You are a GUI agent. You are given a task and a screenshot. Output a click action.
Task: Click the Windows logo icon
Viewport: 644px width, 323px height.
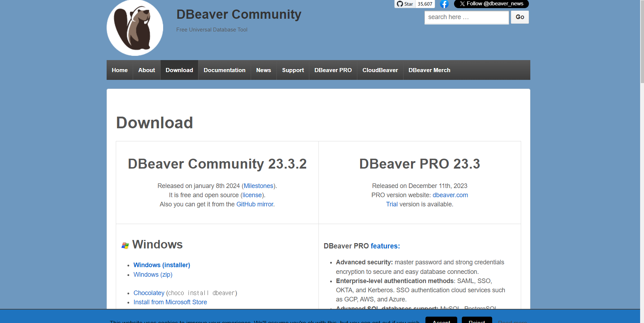(125, 245)
